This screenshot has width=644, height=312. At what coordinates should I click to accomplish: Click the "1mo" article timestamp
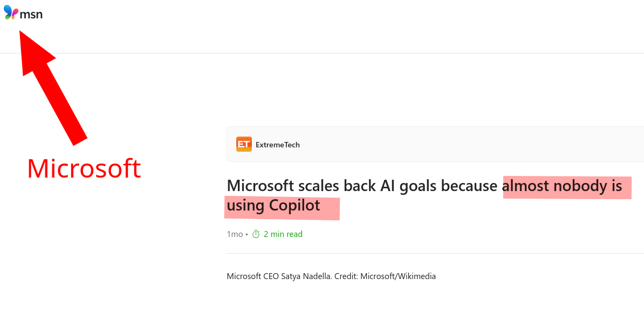point(235,234)
